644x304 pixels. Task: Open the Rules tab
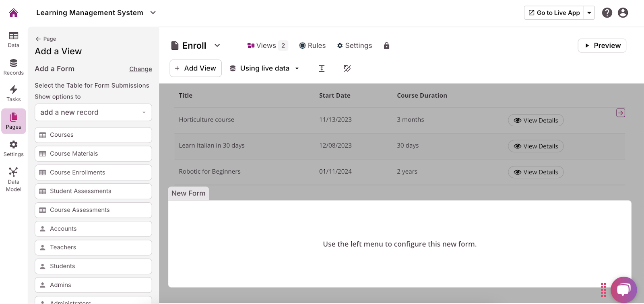(312, 46)
